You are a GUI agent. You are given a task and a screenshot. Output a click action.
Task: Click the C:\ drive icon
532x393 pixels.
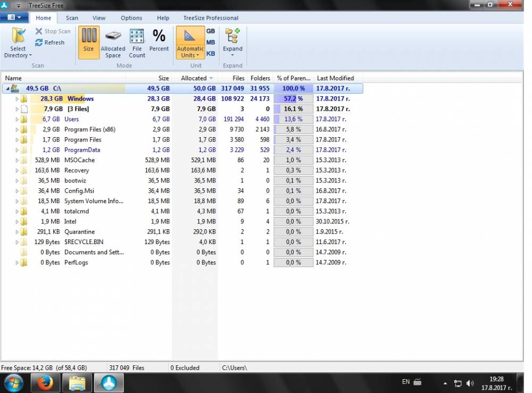pos(14,88)
